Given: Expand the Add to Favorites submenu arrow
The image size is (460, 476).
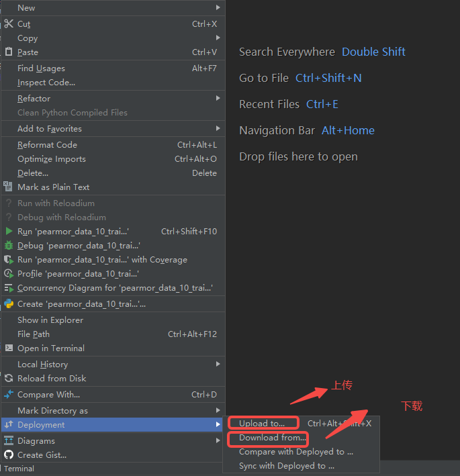Looking at the screenshot, I should (x=218, y=128).
